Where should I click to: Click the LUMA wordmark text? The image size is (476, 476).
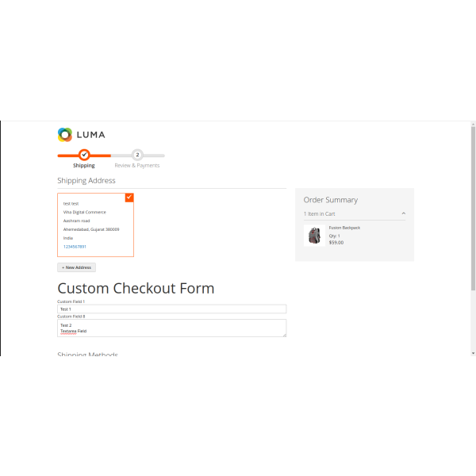point(91,135)
